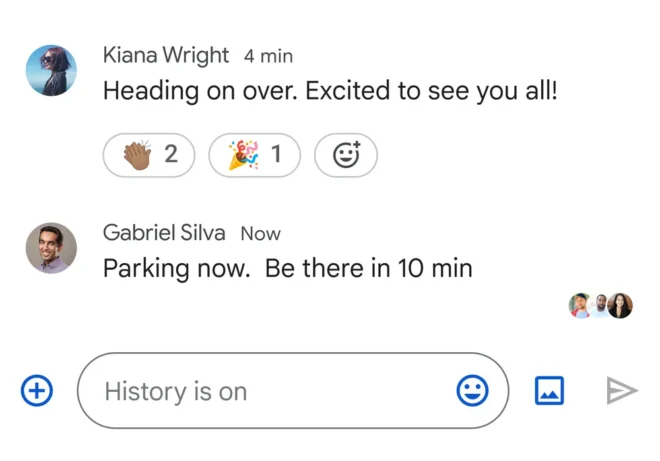Click the clap reaction count 2
This screenshot has width=660, height=461.
click(x=171, y=154)
